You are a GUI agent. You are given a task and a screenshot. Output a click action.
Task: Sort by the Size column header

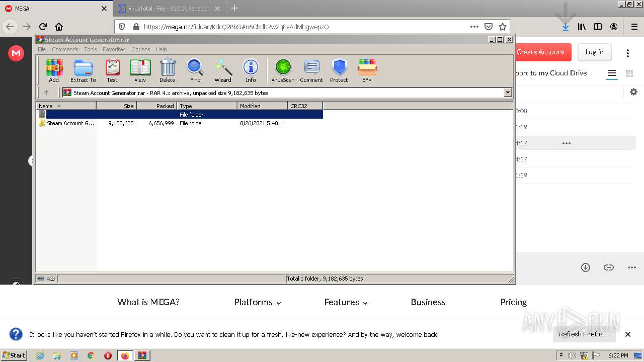click(116, 106)
